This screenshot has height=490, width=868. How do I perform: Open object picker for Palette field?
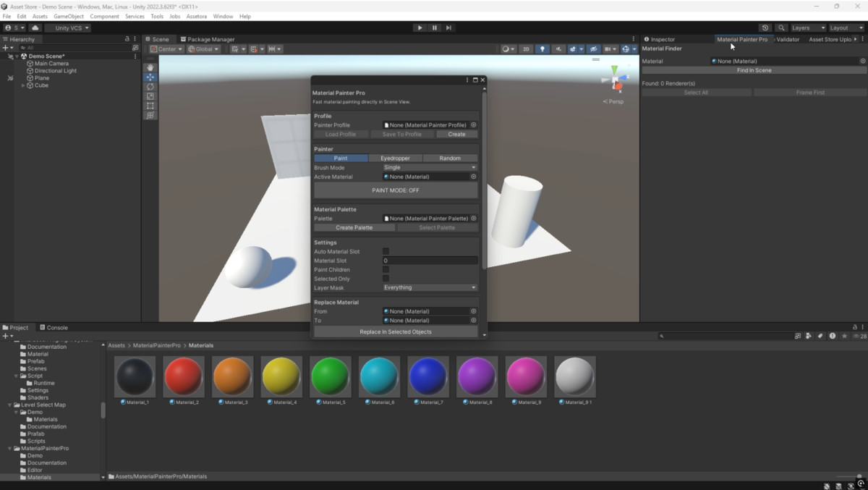click(x=474, y=219)
